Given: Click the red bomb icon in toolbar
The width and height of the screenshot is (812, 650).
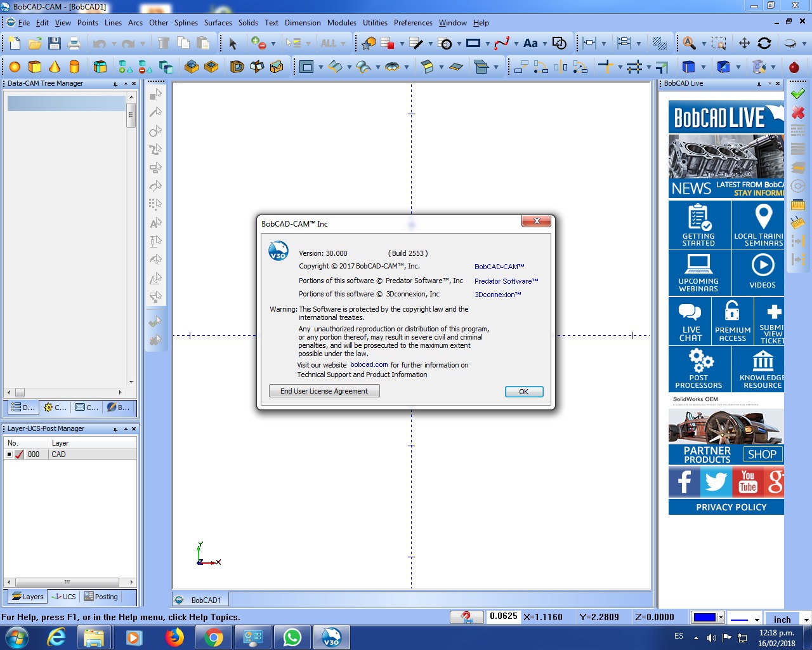Looking at the screenshot, I should click(794, 67).
